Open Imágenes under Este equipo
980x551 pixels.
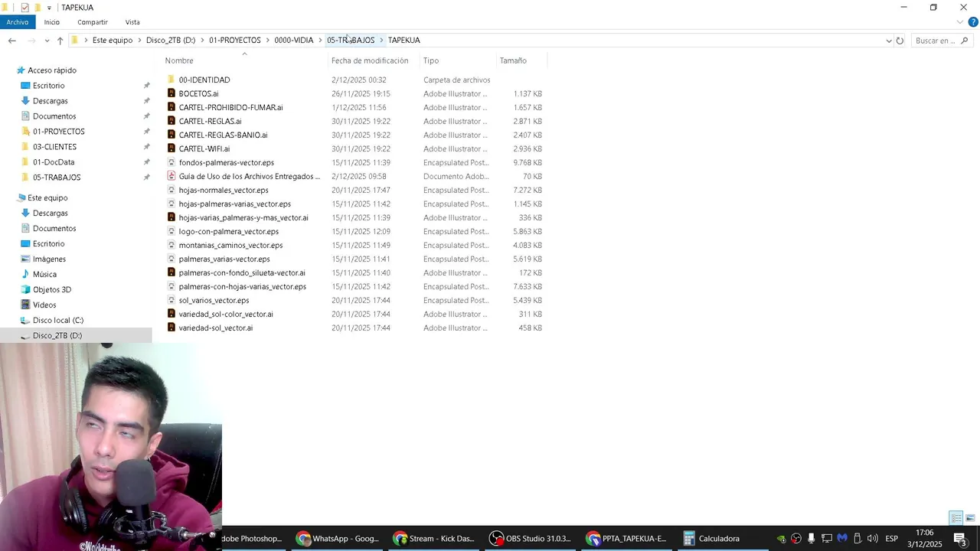click(49, 259)
